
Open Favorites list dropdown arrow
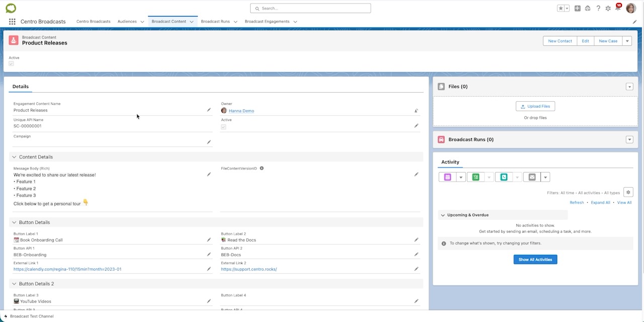[567, 9]
